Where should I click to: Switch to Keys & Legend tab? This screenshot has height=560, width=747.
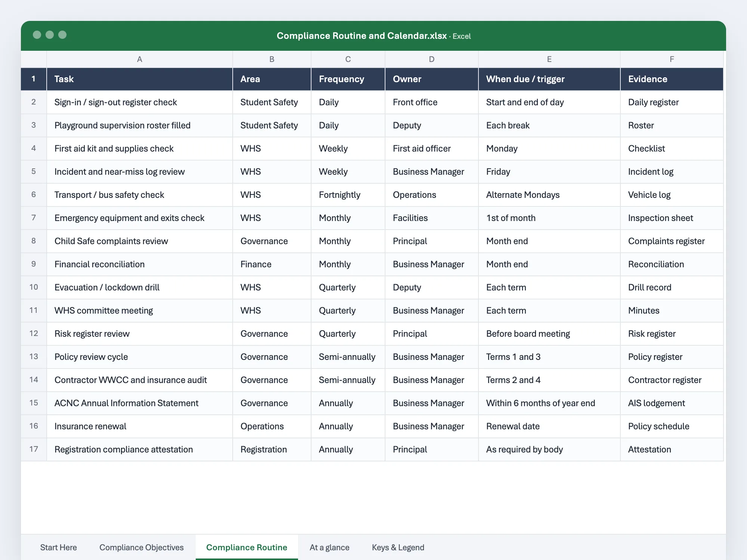398,547
